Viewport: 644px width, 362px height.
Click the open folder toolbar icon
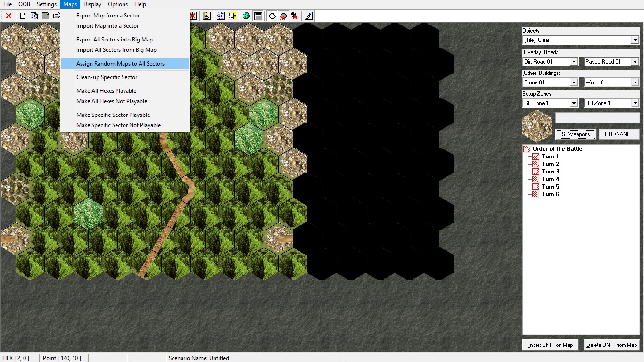coord(56,16)
